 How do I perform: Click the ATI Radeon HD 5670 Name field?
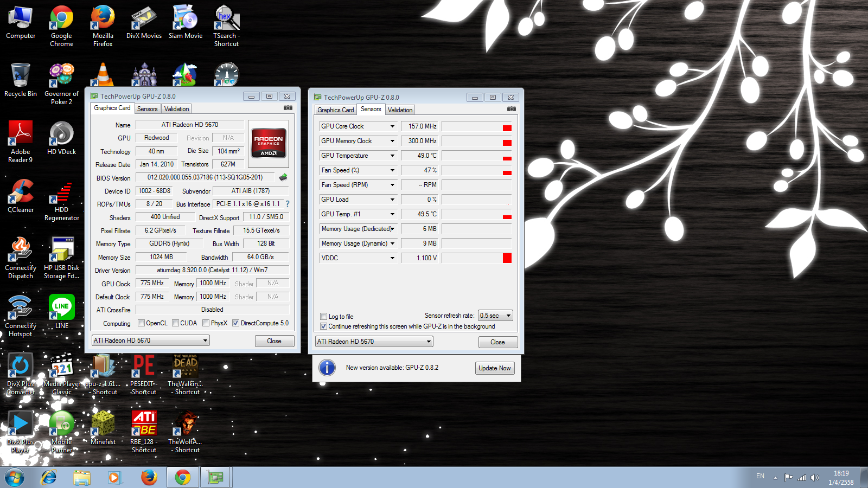point(190,125)
